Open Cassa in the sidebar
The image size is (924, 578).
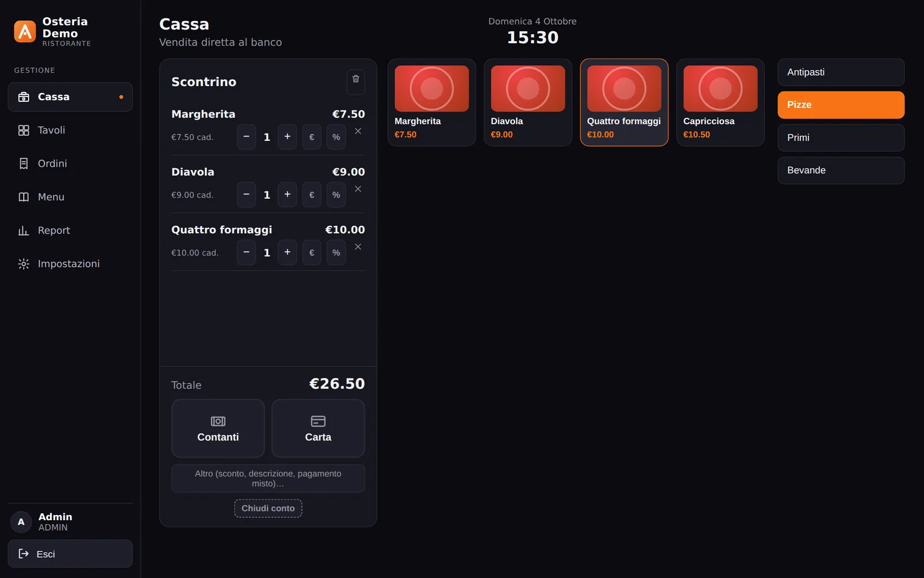tap(70, 97)
